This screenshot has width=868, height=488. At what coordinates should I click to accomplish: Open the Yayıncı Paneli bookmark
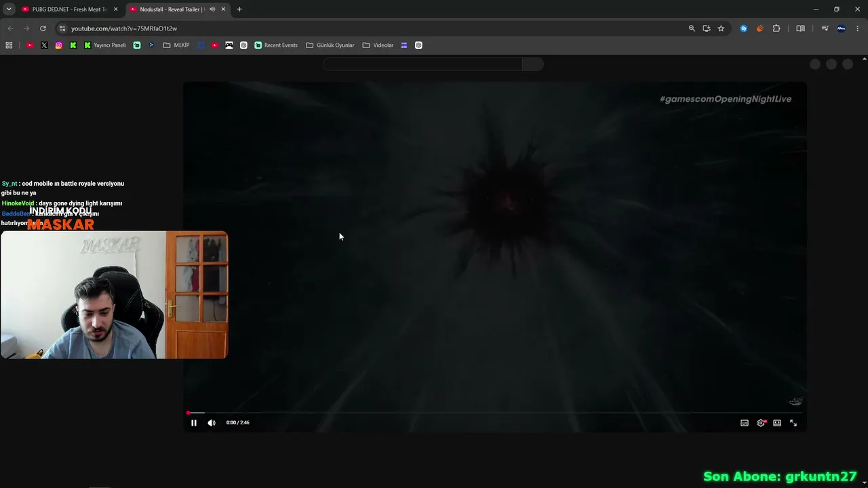click(x=105, y=45)
